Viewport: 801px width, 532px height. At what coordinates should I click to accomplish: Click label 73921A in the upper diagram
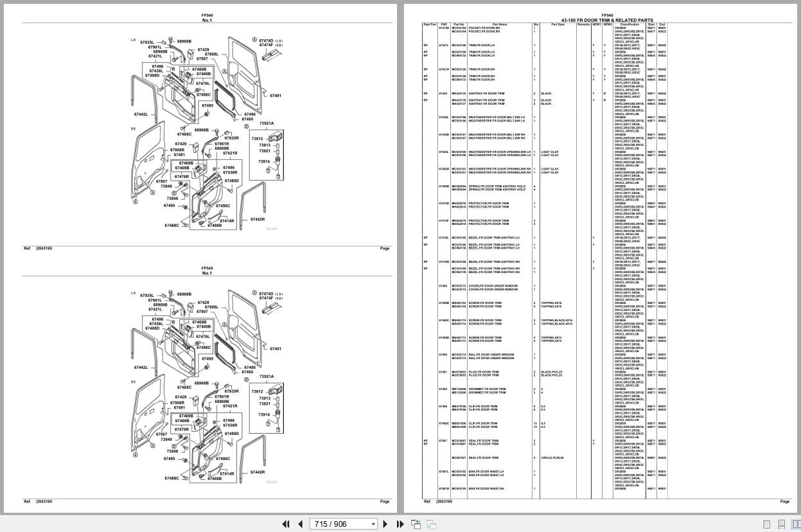point(267,123)
